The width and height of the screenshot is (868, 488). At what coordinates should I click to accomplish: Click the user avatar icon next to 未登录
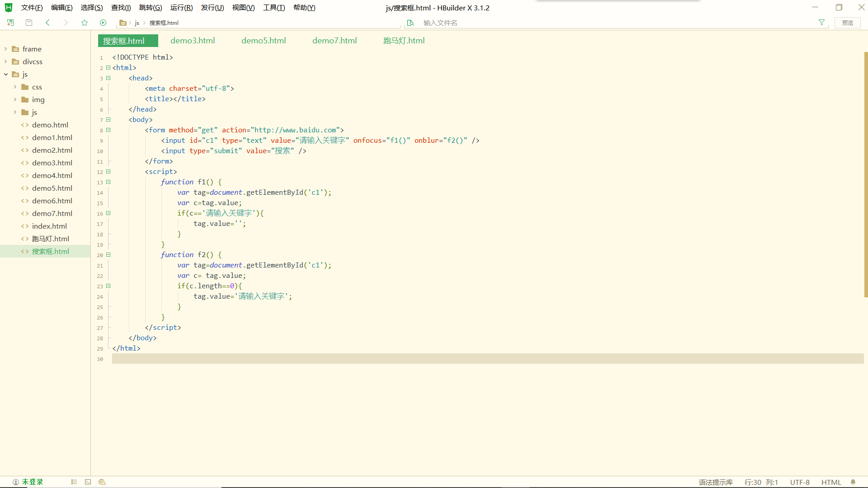coord(16,482)
